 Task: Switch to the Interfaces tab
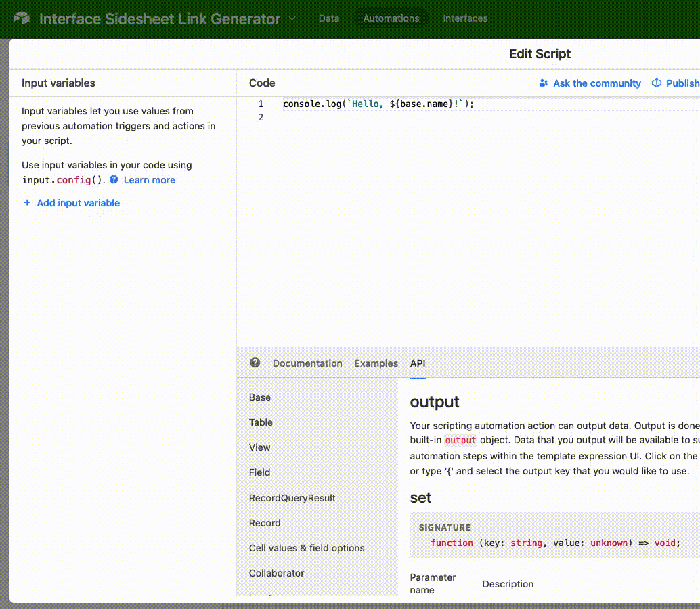click(x=465, y=18)
